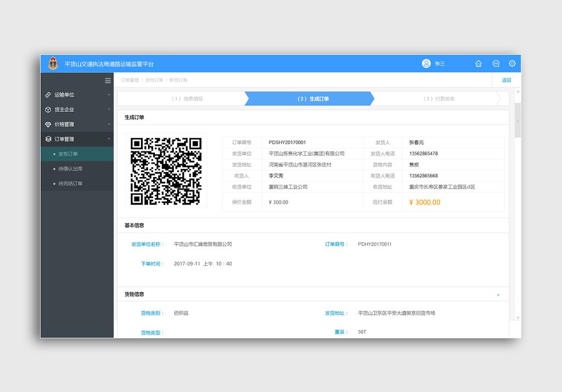Click the 返回 back button

pyautogui.click(x=507, y=80)
